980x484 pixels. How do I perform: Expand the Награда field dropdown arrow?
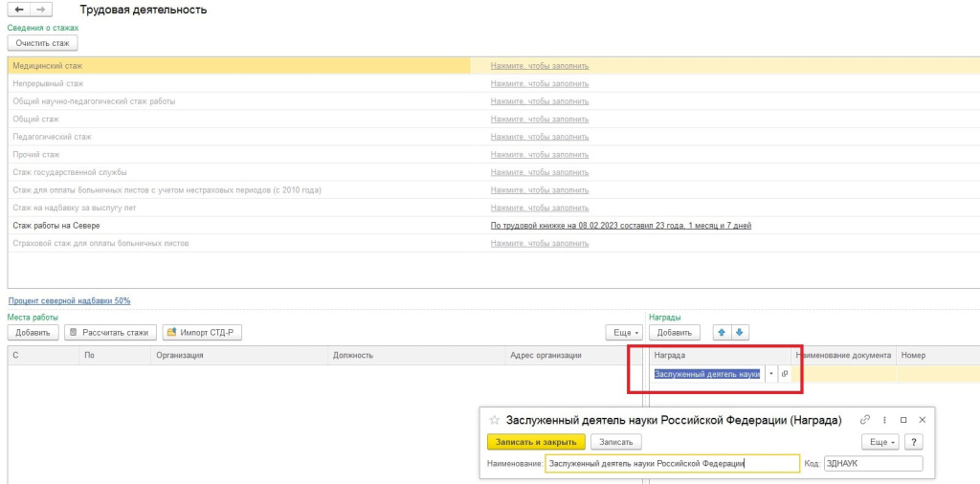pyautogui.click(x=770, y=374)
